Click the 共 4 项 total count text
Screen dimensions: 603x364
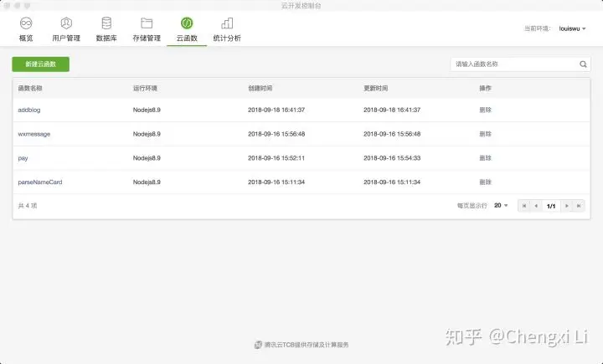coord(28,206)
